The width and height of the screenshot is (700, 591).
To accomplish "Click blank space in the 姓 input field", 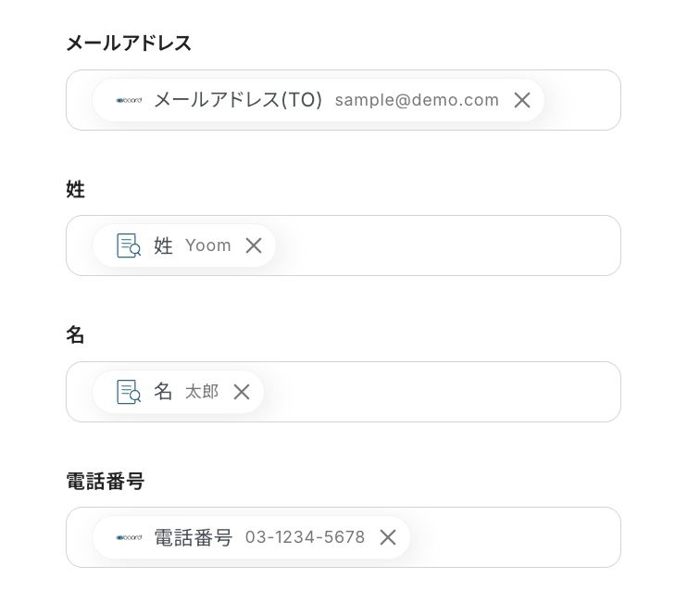I will tap(444, 245).
